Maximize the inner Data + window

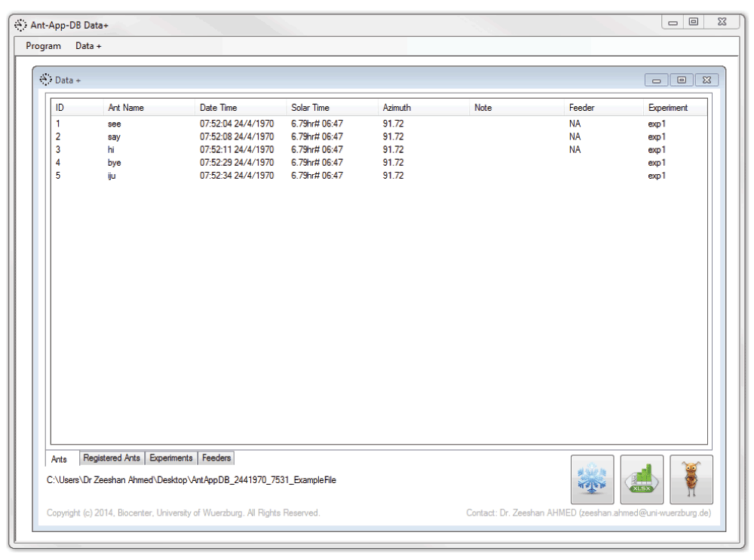click(x=682, y=80)
